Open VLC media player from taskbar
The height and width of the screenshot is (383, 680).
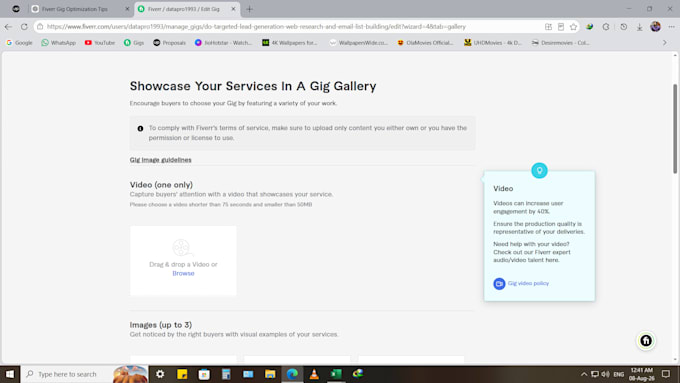pos(314,374)
